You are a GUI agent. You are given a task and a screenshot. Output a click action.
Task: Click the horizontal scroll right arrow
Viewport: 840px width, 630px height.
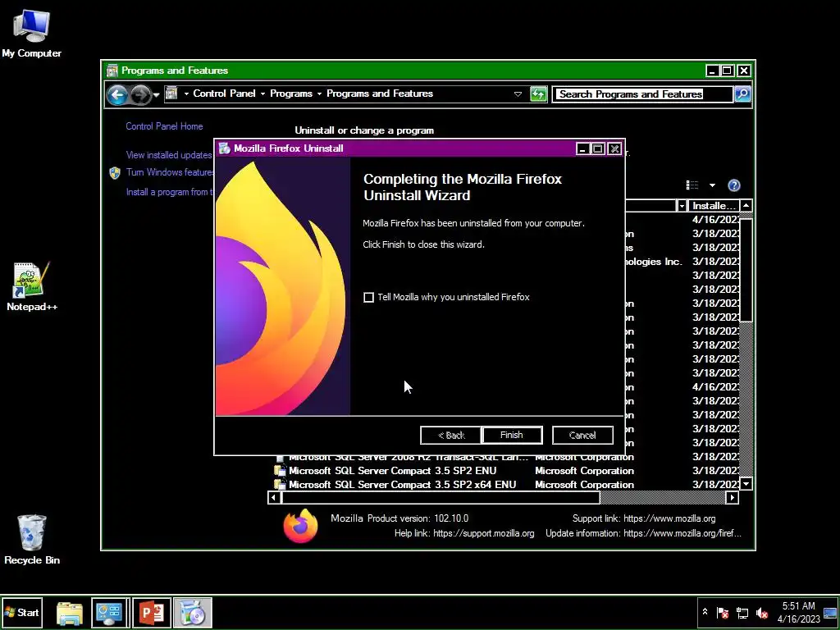click(732, 498)
